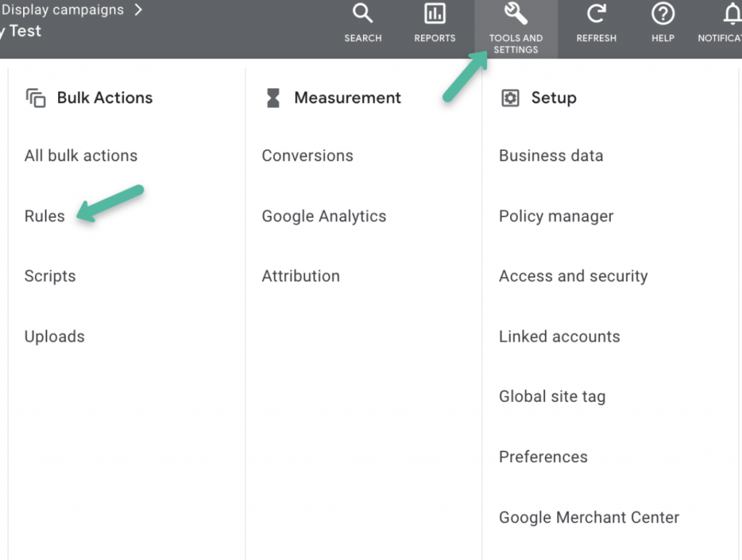Open Google Merchant Center
Image resolution: width=742 pixels, height=560 pixels.
(589, 517)
